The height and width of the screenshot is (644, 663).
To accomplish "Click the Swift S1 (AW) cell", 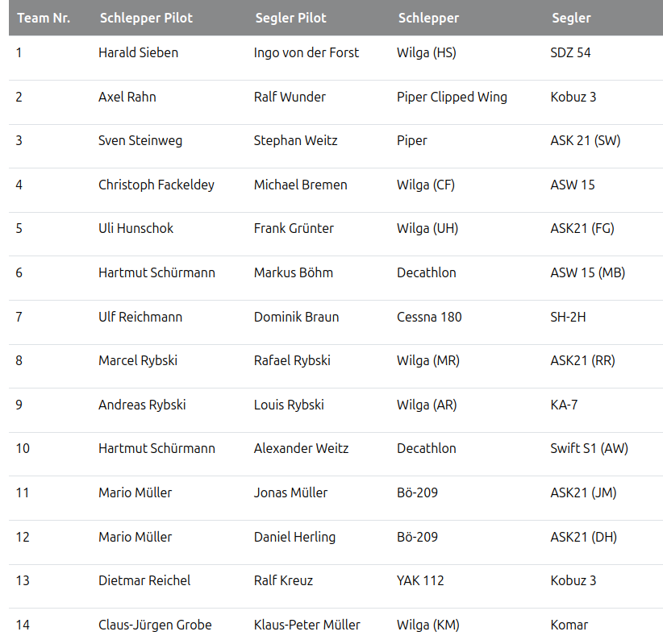I will [589, 448].
